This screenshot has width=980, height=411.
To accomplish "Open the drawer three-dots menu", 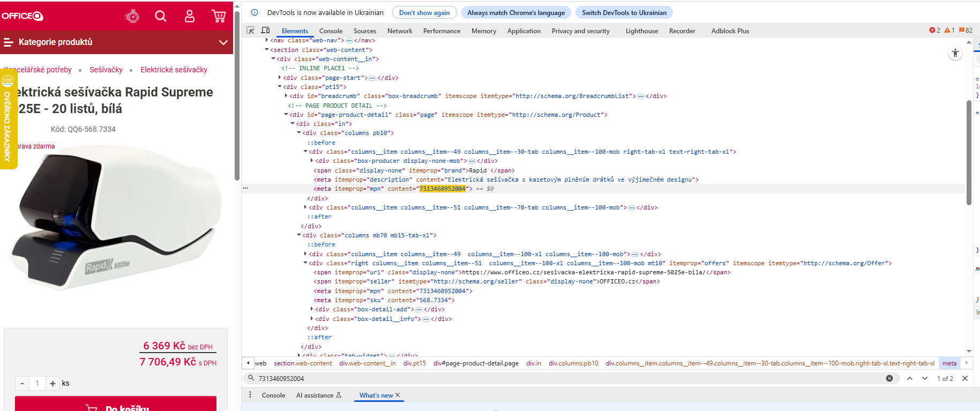I will pyautogui.click(x=250, y=395).
